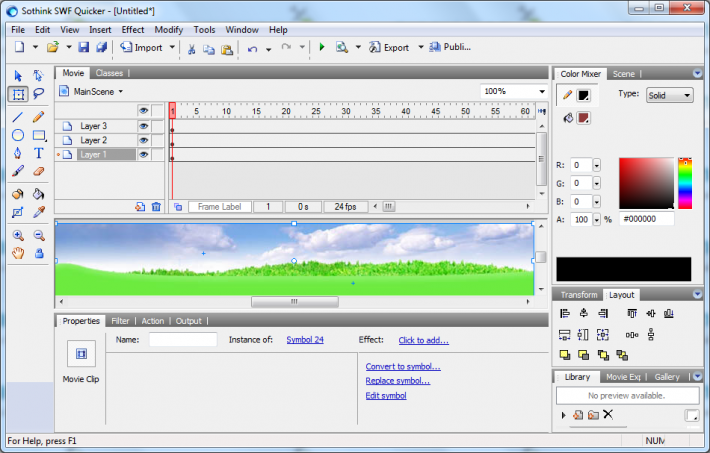Expand the Import button dropdown arrow
This screenshot has width=710, height=453.
tap(172, 47)
